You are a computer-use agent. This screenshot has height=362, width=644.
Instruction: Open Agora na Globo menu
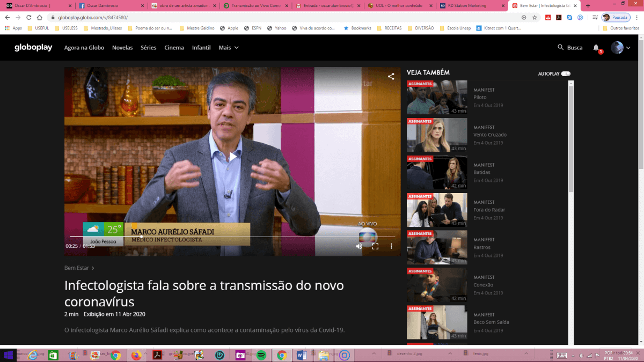84,47
